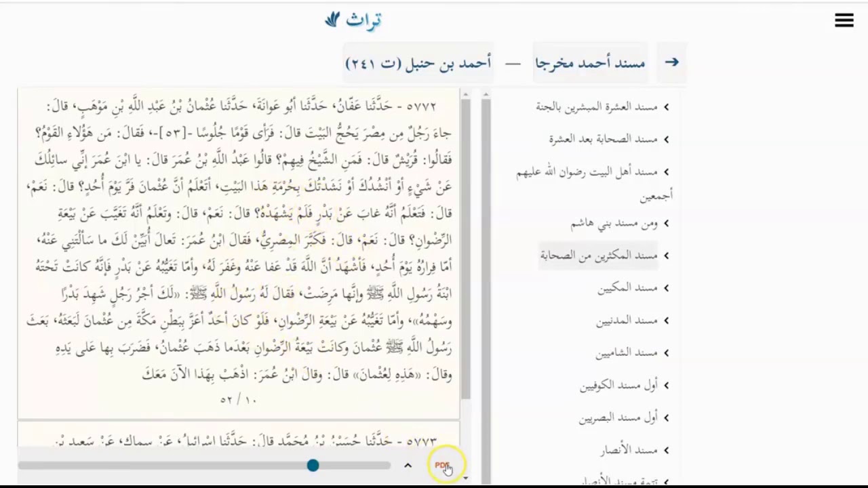
Task: Select chapter أول مسند البصريين
Action: [x=618, y=418]
